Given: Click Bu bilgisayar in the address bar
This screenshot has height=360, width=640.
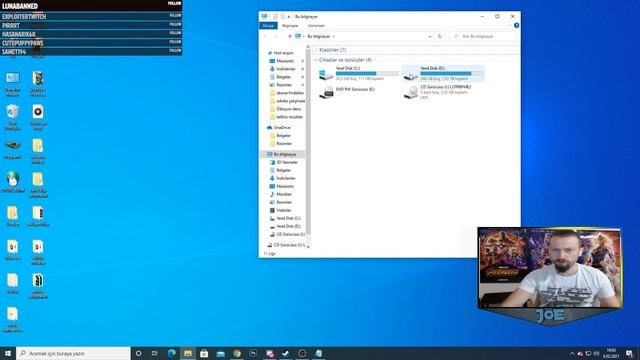Looking at the screenshot, I should [x=318, y=36].
